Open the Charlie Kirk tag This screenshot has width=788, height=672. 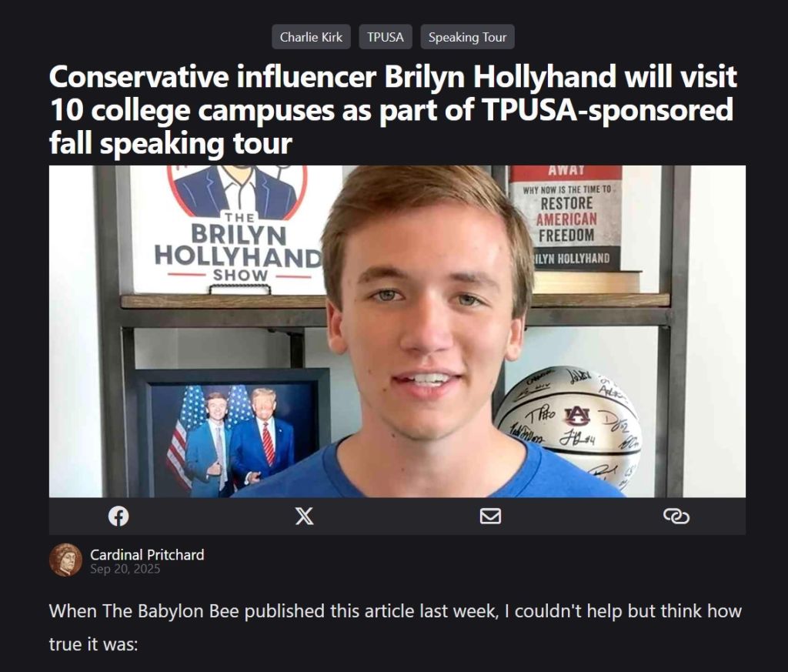point(311,37)
